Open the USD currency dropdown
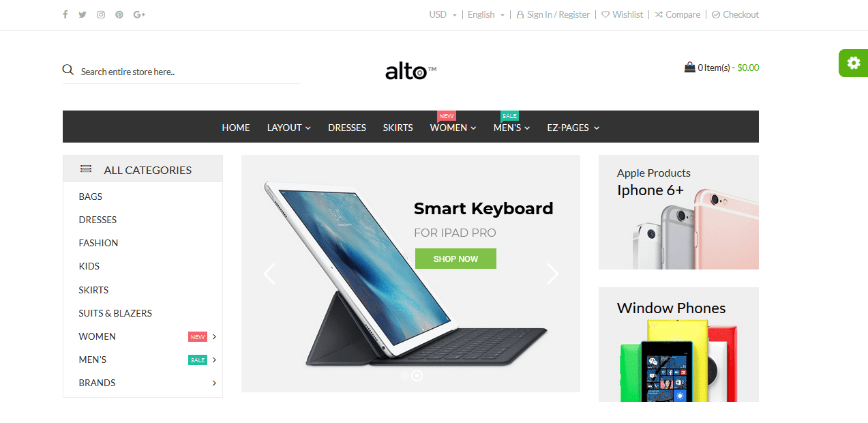Image resolution: width=868 pixels, height=423 pixels. 443,14
